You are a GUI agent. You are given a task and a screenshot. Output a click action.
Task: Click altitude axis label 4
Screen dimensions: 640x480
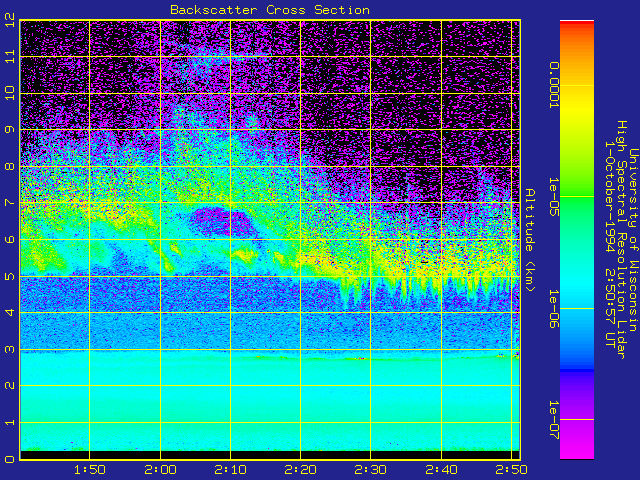tap(10, 312)
